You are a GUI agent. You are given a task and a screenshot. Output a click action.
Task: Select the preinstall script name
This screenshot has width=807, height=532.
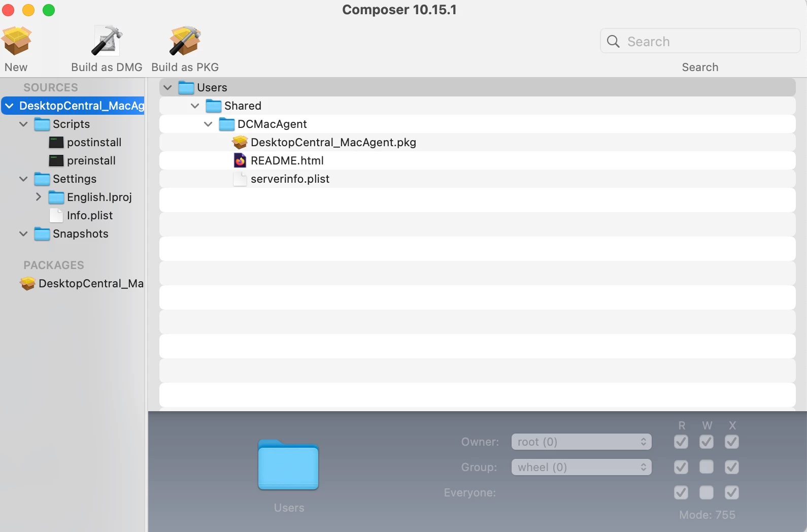tap(91, 160)
